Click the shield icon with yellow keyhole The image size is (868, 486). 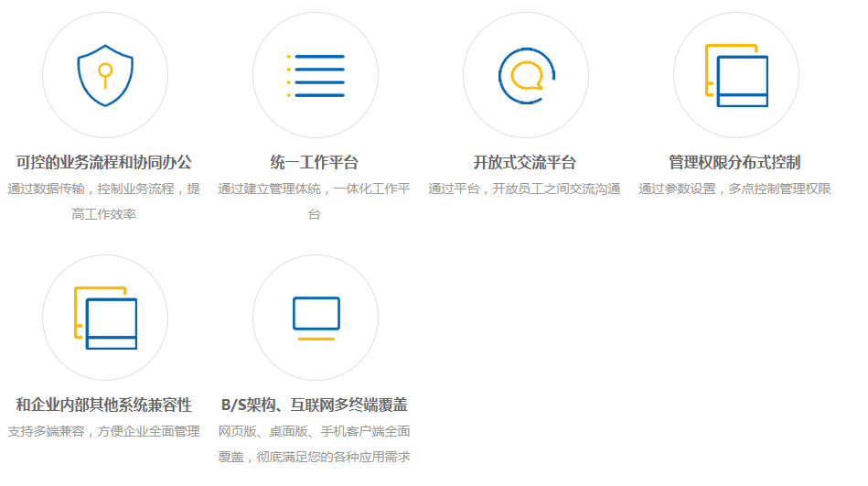(x=105, y=75)
